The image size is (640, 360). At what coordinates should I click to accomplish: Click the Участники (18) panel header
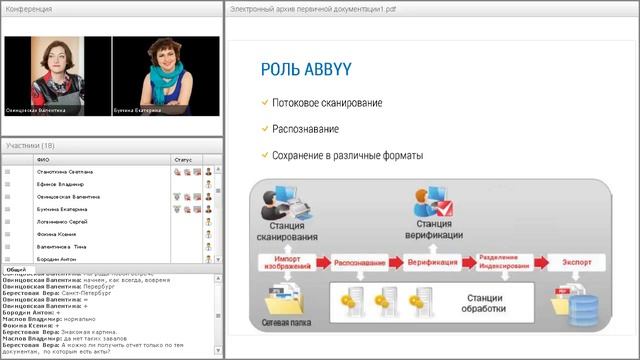pyautogui.click(x=112, y=146)
